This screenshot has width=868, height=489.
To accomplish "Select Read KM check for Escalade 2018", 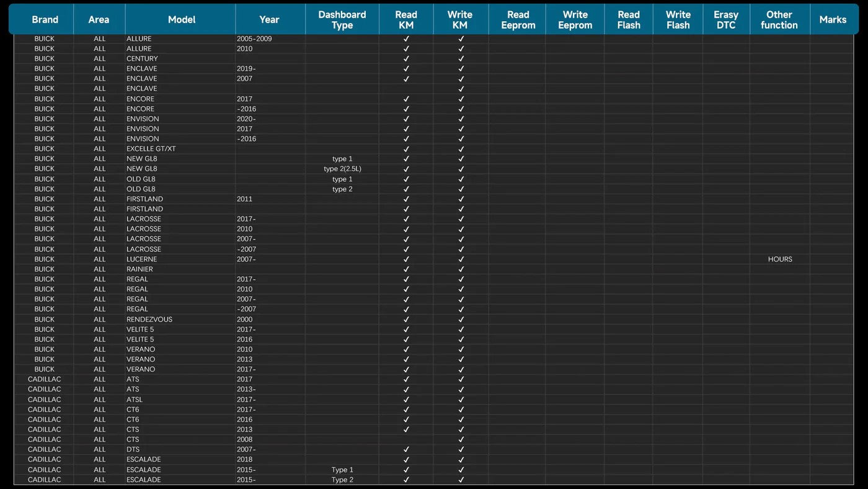I will click(x=406, y=460).
